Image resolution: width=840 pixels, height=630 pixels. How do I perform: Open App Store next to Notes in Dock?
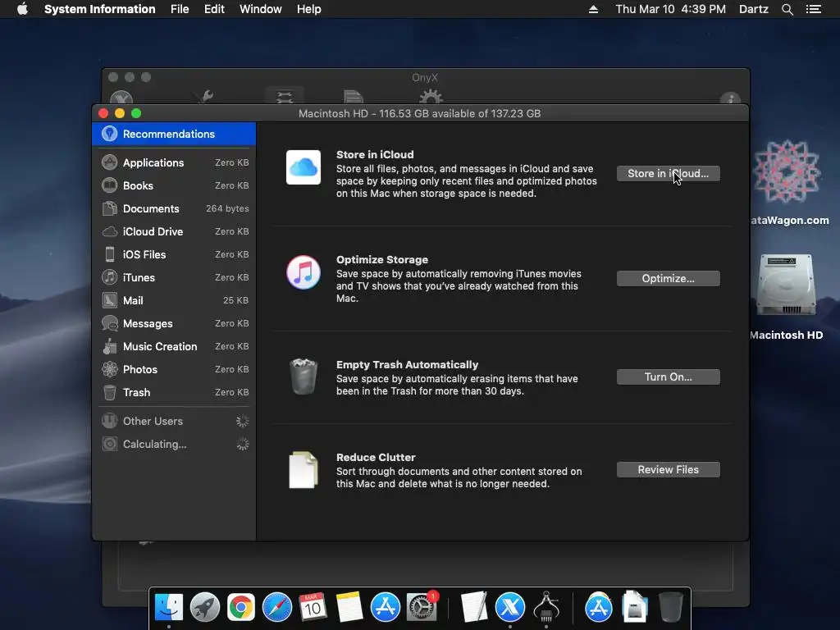click(x=386, y=608)
